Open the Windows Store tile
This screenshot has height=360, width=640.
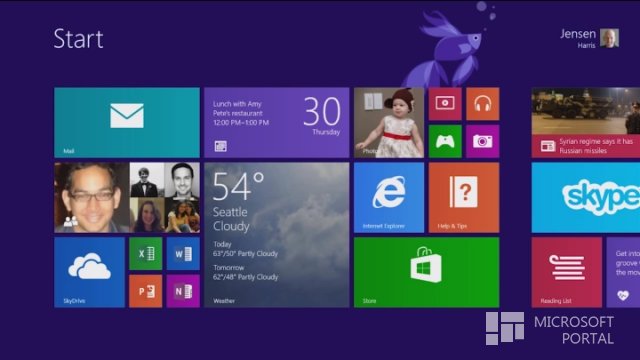pos(427,272)
